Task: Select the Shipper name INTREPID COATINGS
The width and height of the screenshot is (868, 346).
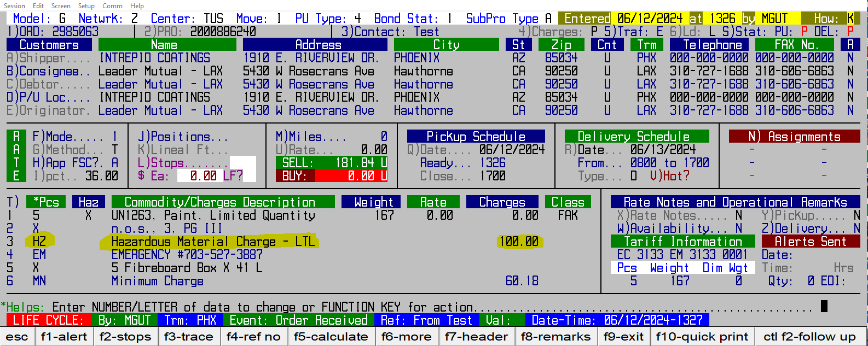Action: [x=154, y=58]
